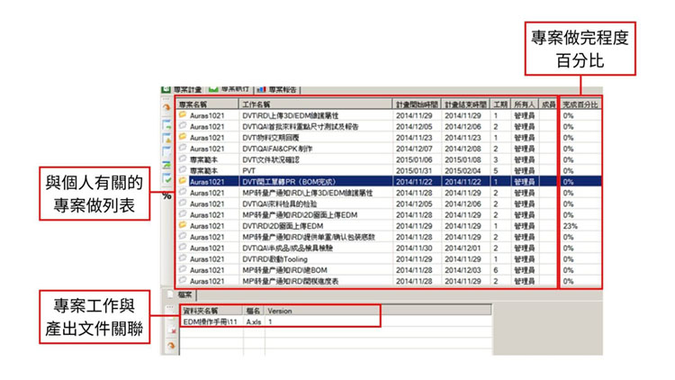Image resolution: width=675 pixels, height=380 pixels.
Task: Click the Version column header in the file list
Action: click(x=280, y=311)
